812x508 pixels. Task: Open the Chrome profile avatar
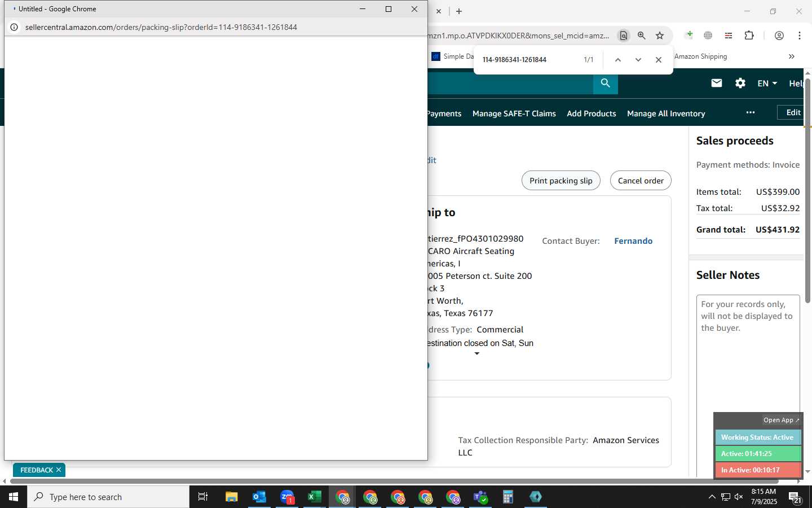point(779,36)
